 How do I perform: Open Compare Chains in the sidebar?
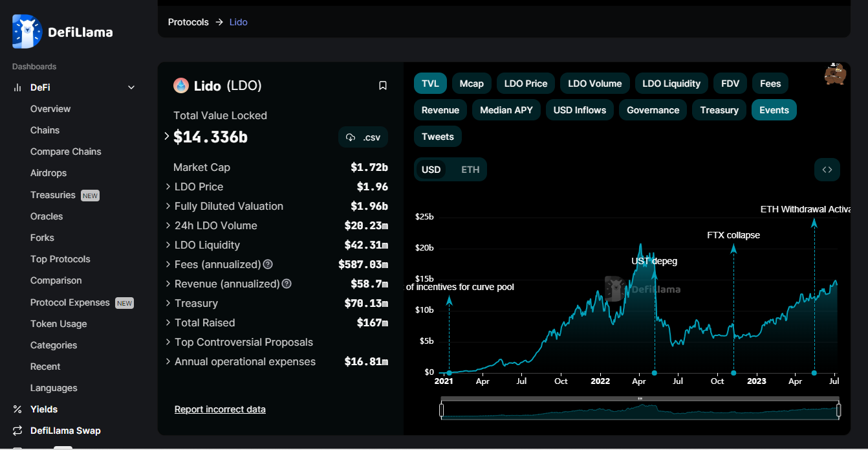66,152
